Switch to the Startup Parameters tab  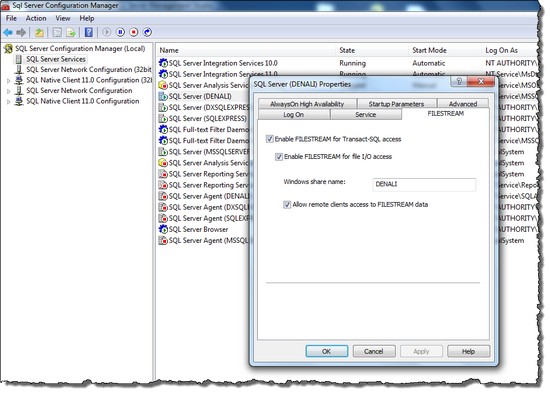[396, 104]
